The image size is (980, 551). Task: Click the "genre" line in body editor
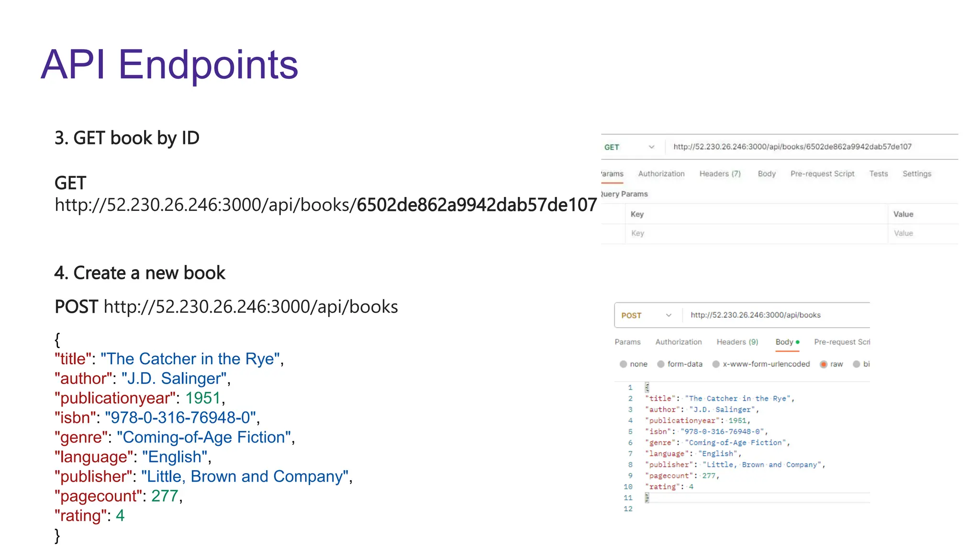point(717,442)
